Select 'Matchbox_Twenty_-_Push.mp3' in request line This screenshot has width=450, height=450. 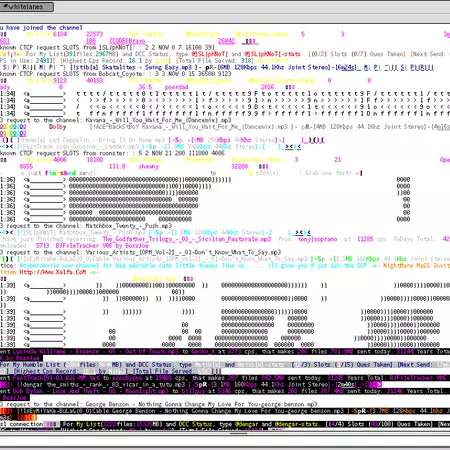(x=129, y=226)
